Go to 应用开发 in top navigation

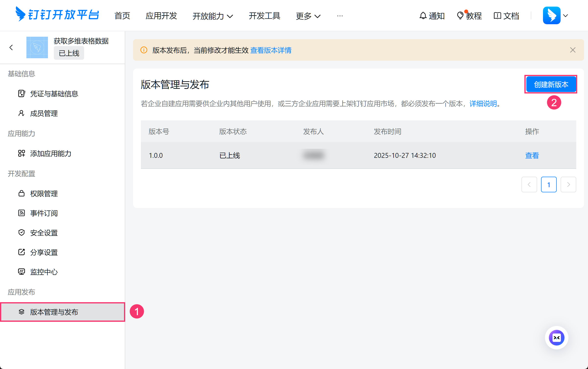161,16
